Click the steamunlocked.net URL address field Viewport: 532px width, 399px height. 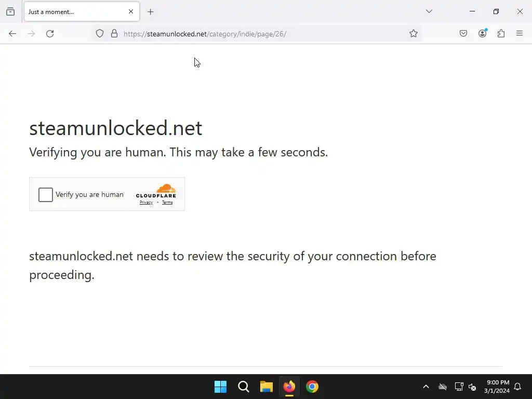tap(260, 34)
